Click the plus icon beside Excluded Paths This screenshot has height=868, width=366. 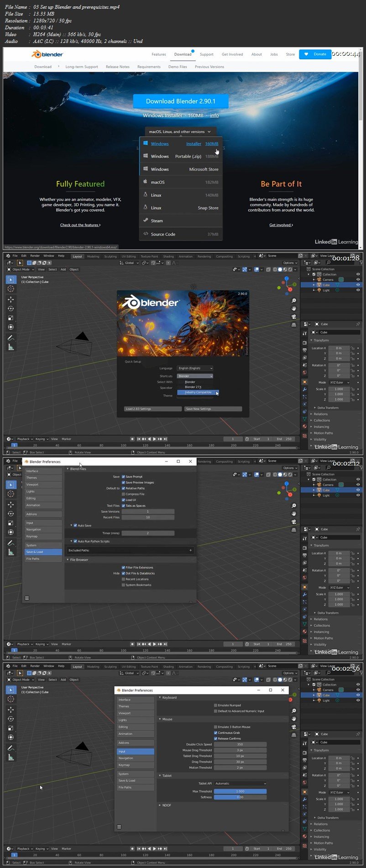tap(190, 550)
